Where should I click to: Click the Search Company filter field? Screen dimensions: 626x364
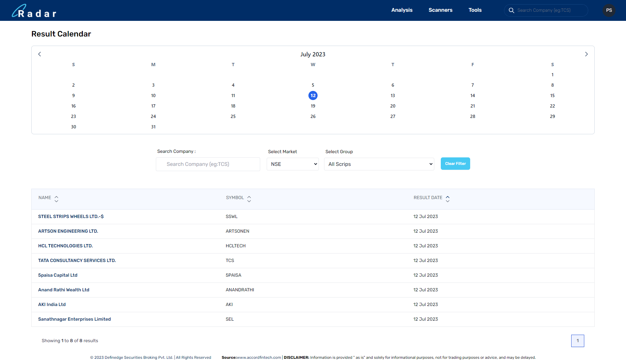208,164
